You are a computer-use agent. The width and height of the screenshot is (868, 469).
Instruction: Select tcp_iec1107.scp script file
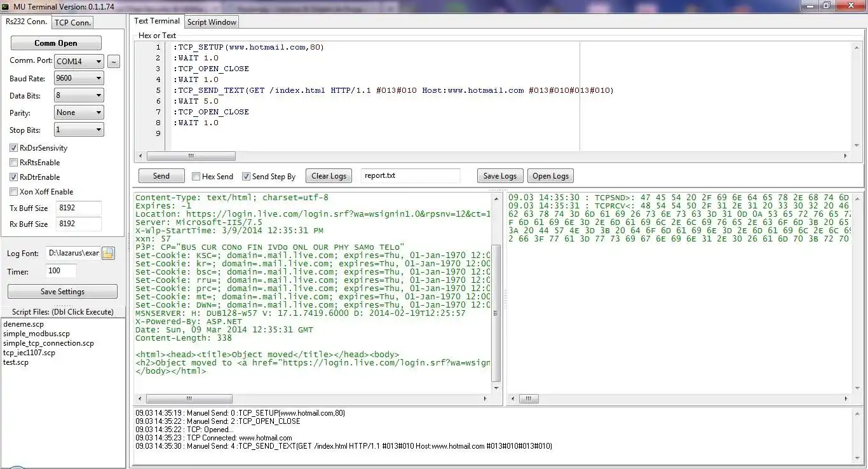tap(29, 353)
